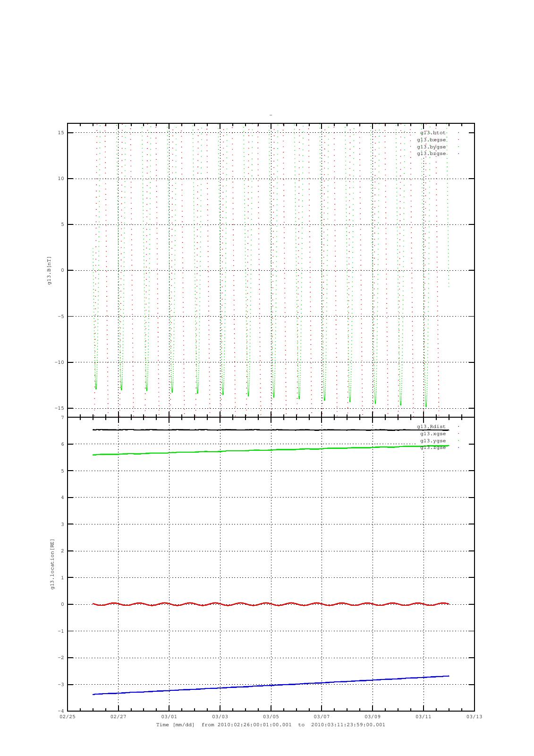The image size is (534, 756).
Task: Click the -3 tick on the location axis
Action: coord(61,685)
